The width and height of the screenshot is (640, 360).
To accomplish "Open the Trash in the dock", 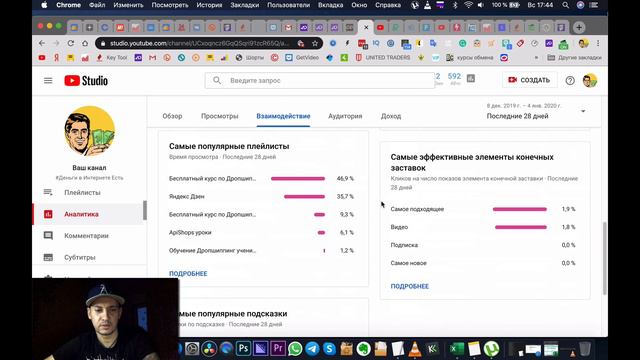I will point(585,349).
